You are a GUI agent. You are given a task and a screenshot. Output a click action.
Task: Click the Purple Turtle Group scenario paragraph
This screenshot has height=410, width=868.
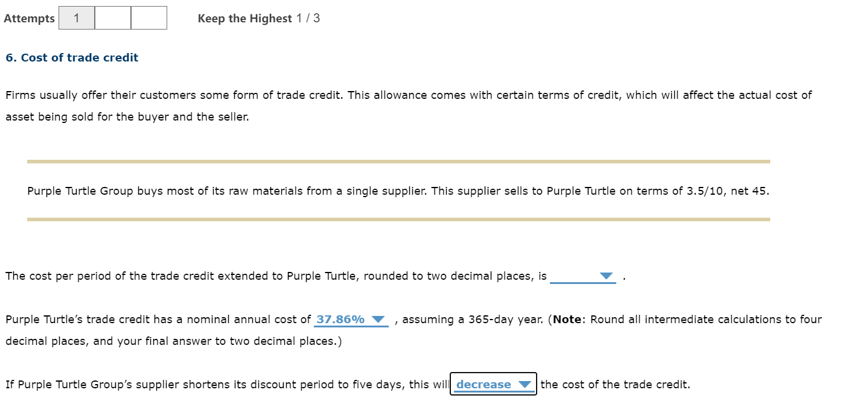[x=398, y=191]
